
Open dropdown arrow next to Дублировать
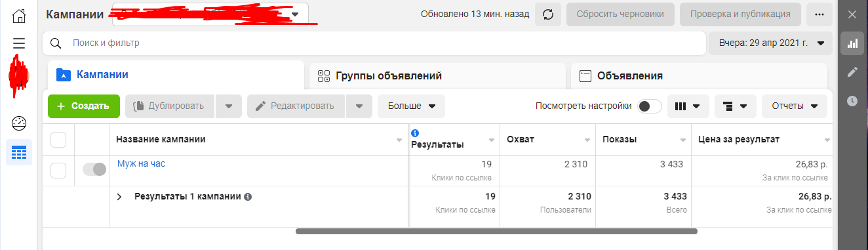click(228, 106)
